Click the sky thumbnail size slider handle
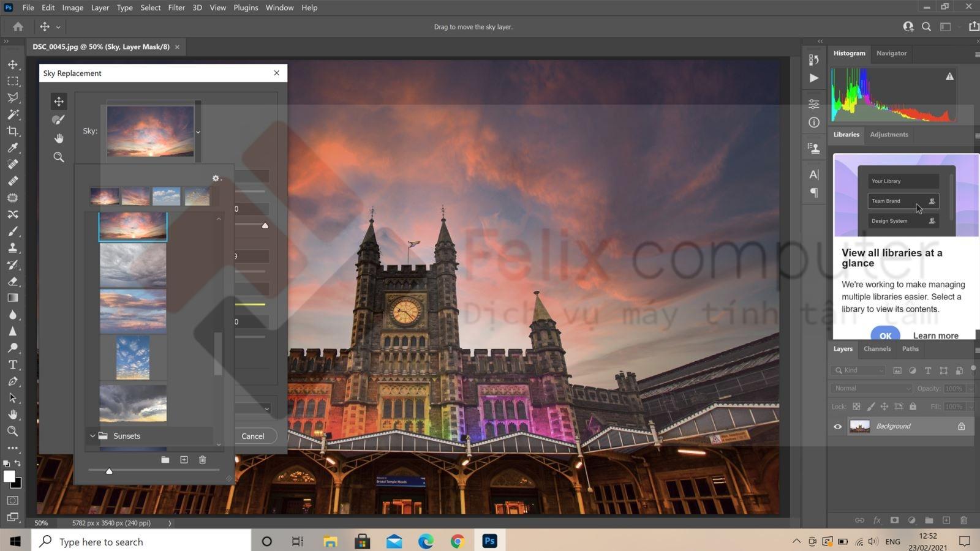Viewport: 980px width, 551px height. (x=109, y=471)
